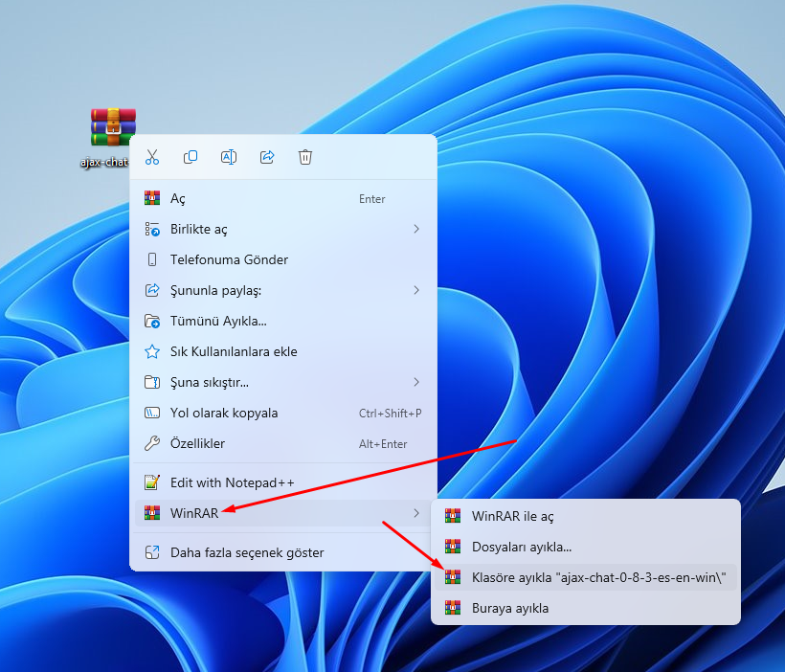Click the Rename icon in context menu
The width and height of the screenshot is (785, 672).
(229, 157)
